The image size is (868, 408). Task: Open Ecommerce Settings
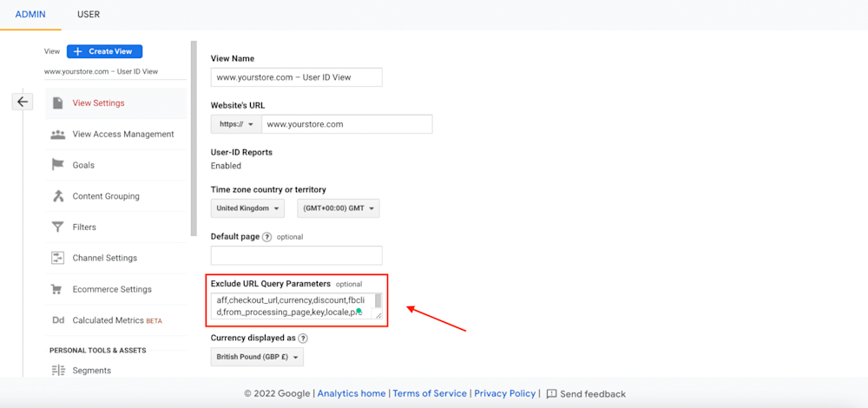click(115, 289)
